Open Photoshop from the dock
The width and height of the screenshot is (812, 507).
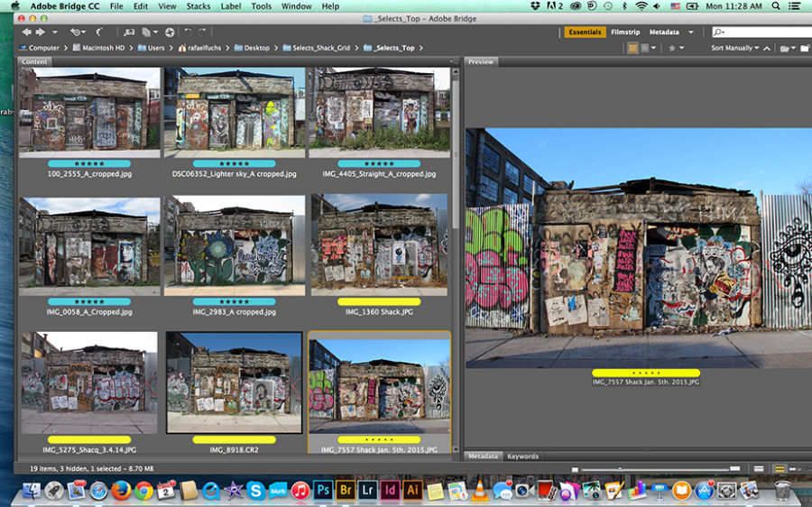point(323,491)
